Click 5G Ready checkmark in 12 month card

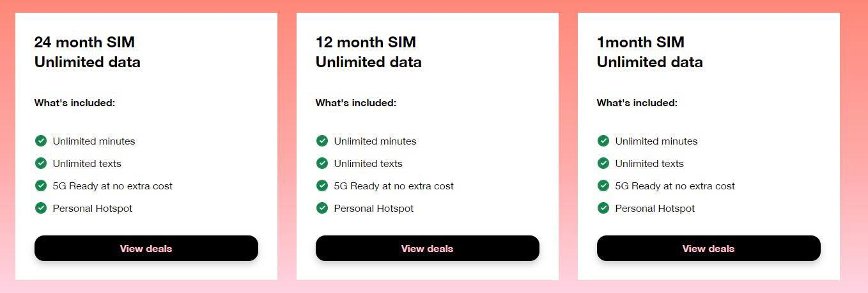click(x=322, y=186)
